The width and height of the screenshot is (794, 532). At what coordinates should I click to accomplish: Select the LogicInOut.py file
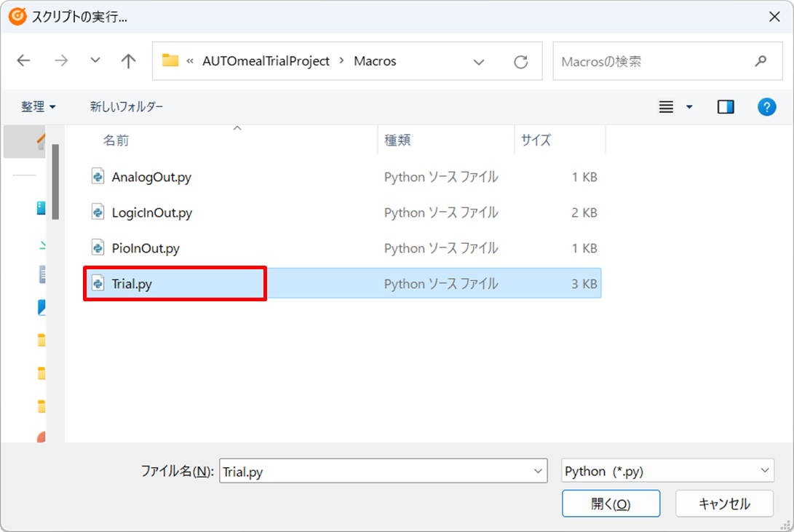coord(151,213)
